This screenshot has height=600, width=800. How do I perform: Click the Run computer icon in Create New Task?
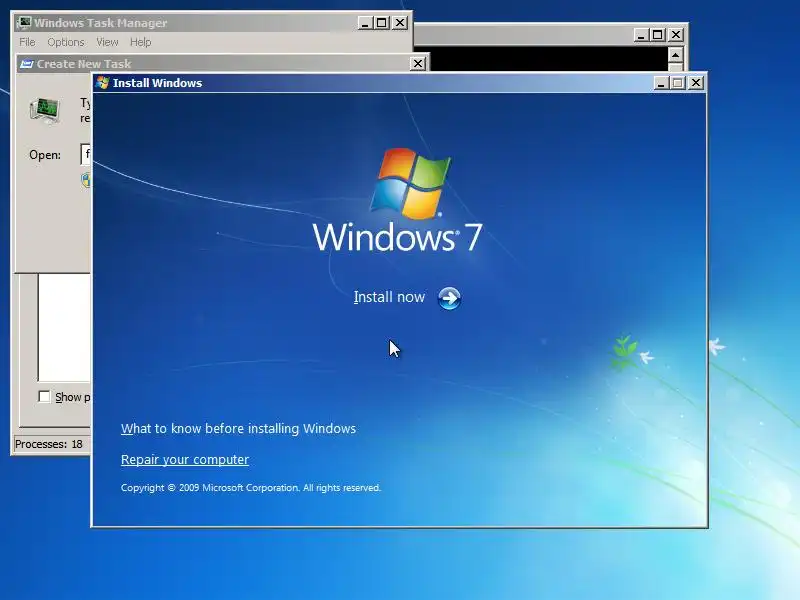point(45,111)
